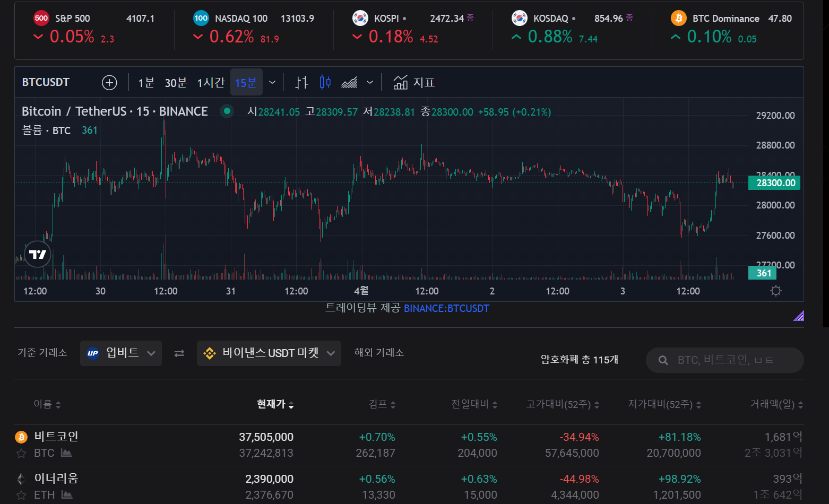Viewport: 829px width, 504px height.
Task: Click Bitcoin kimchi premium +0.70%
Action: [x=377, y=437]
